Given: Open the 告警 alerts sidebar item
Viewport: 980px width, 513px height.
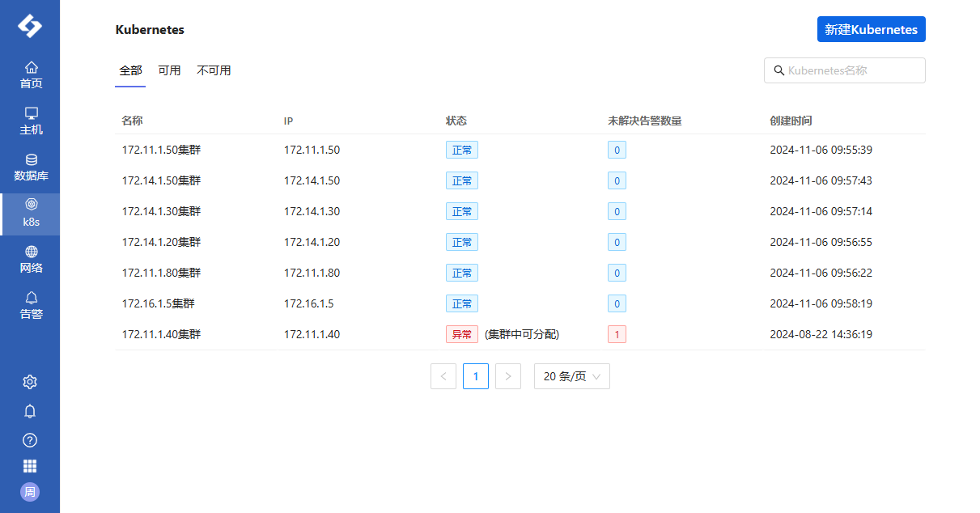Looking at the screenshot, I should pyautogui.click(x=31, y=306).
